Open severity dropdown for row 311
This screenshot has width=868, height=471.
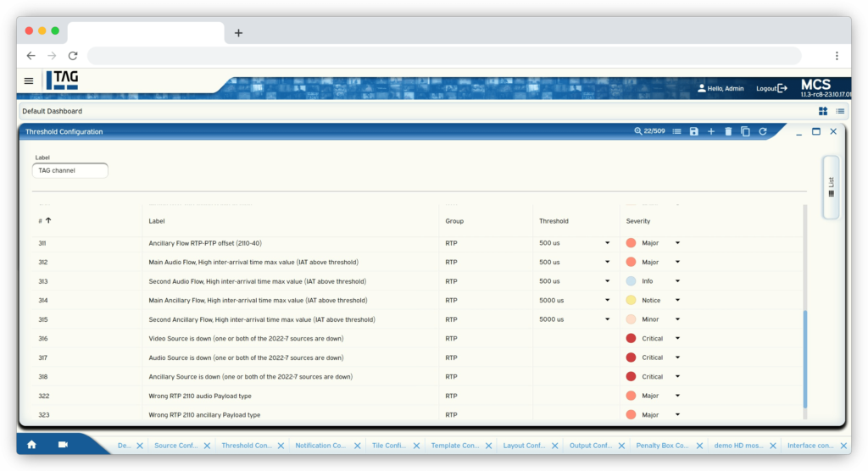[677, 243]
